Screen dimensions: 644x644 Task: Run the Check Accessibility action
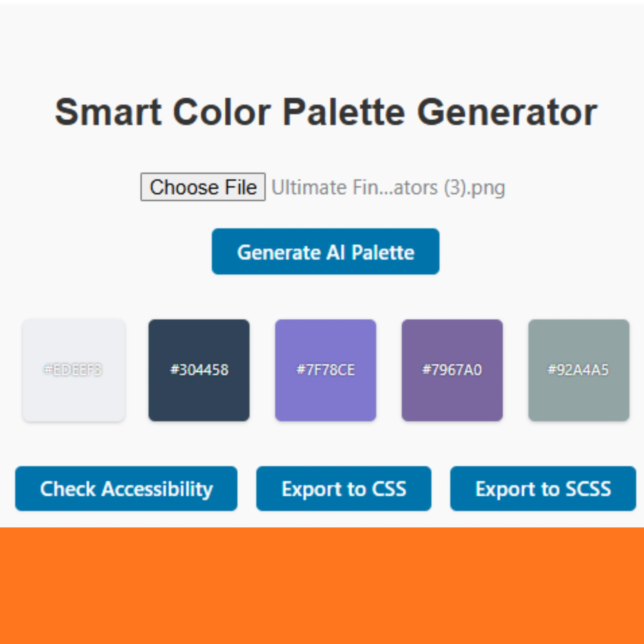(126, 488)
